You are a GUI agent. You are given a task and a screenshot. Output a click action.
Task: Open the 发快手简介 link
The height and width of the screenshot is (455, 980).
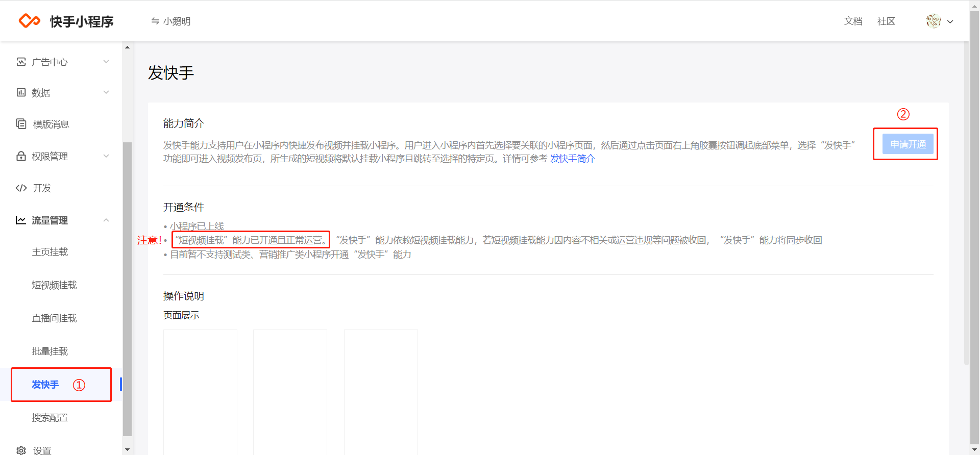coord(572,159)
